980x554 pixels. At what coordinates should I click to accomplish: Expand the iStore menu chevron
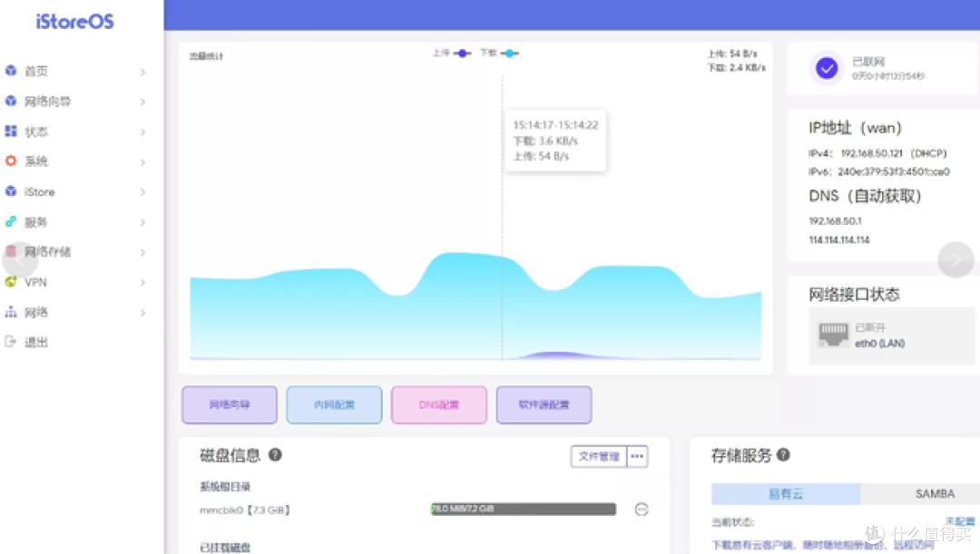point(142,192)
